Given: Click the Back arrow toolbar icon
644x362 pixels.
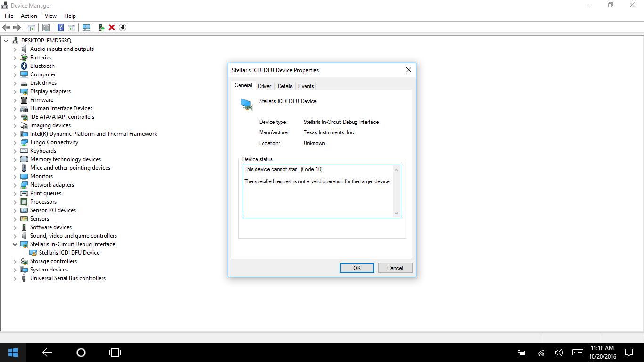Looking at the screenshot, I should point(6,27).
